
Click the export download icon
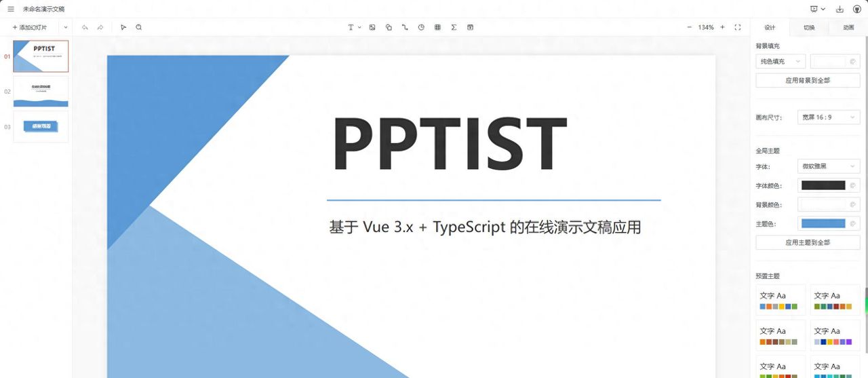point(840,9)
